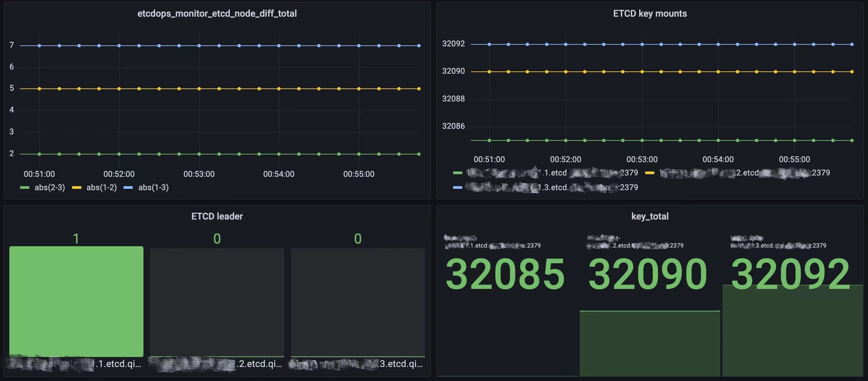This screenshot has width=868, height=381.
Task: Click the 2.etcd leader bar showing 0
Action: [x=216, y=302]
